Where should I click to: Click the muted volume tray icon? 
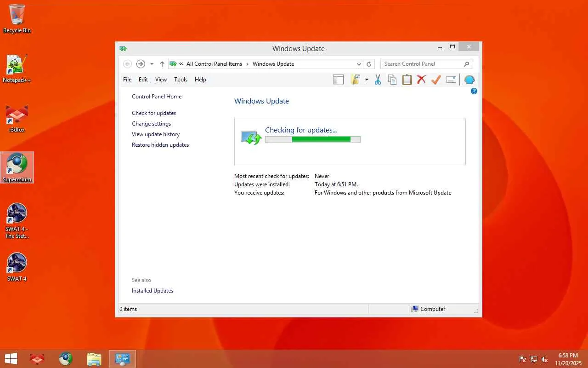[x=545, y=359]
